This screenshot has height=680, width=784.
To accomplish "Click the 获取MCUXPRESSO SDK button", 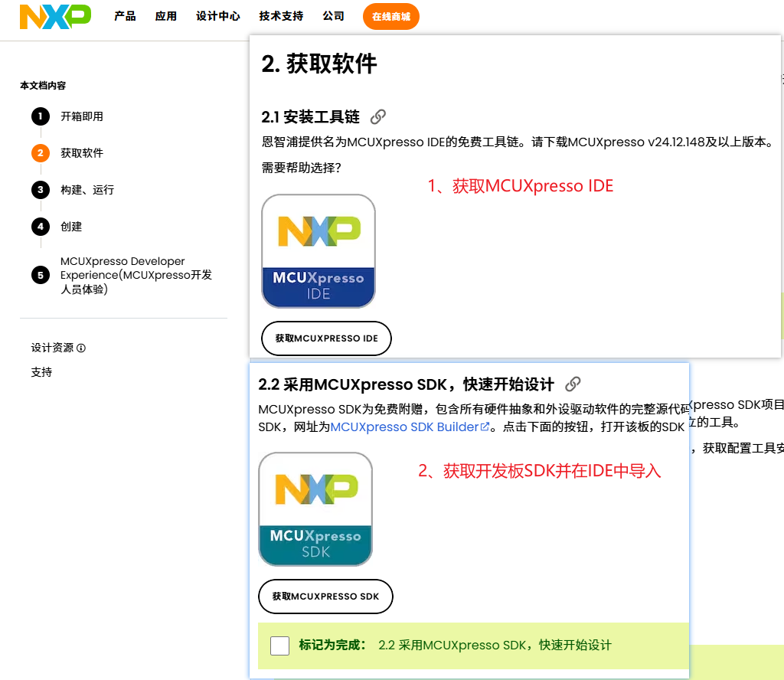I will click(x=325, y=597).
